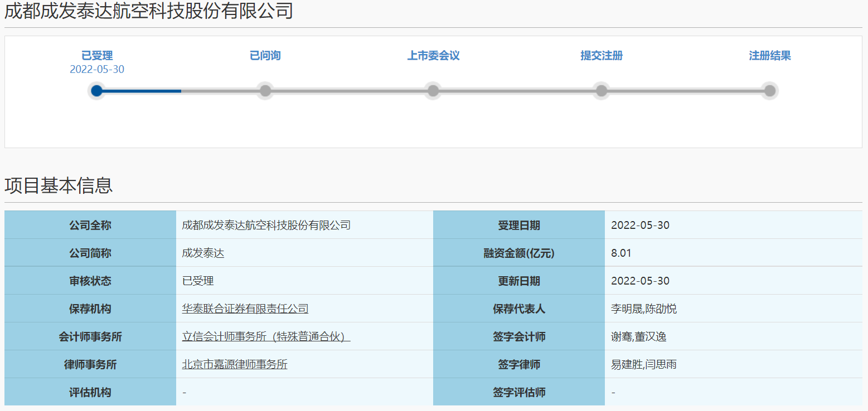
Task: Click the gray dot under 提交注册
Action: coord(602,91)
